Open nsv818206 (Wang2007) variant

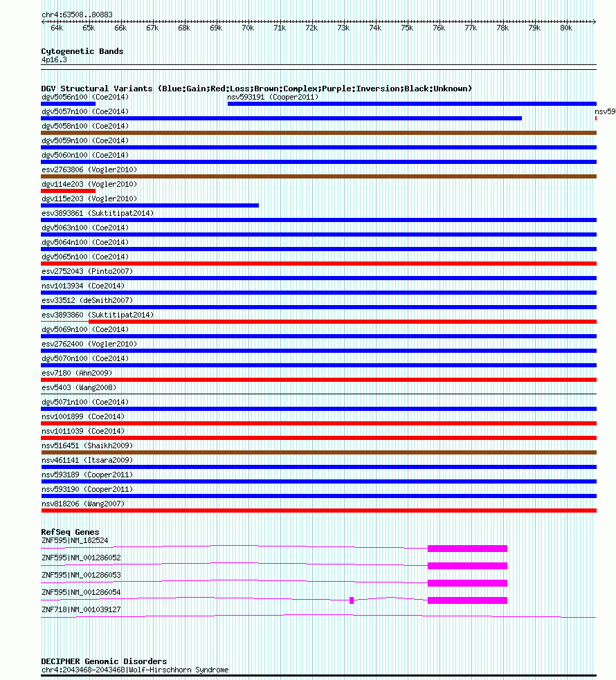point(83,504)
